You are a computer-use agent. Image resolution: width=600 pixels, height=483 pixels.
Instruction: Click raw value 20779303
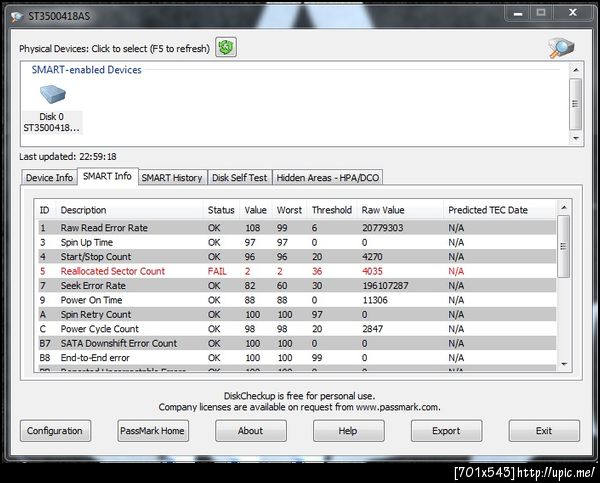(383, 228)
